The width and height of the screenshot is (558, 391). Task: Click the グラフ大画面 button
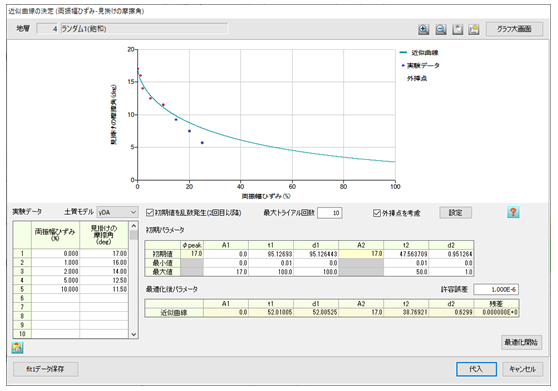(x=514, y=29)
